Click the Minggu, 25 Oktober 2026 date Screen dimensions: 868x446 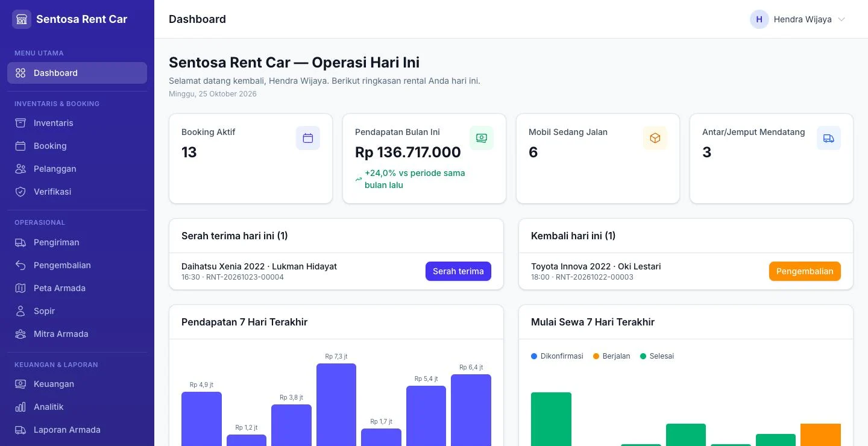coord(213,94)
